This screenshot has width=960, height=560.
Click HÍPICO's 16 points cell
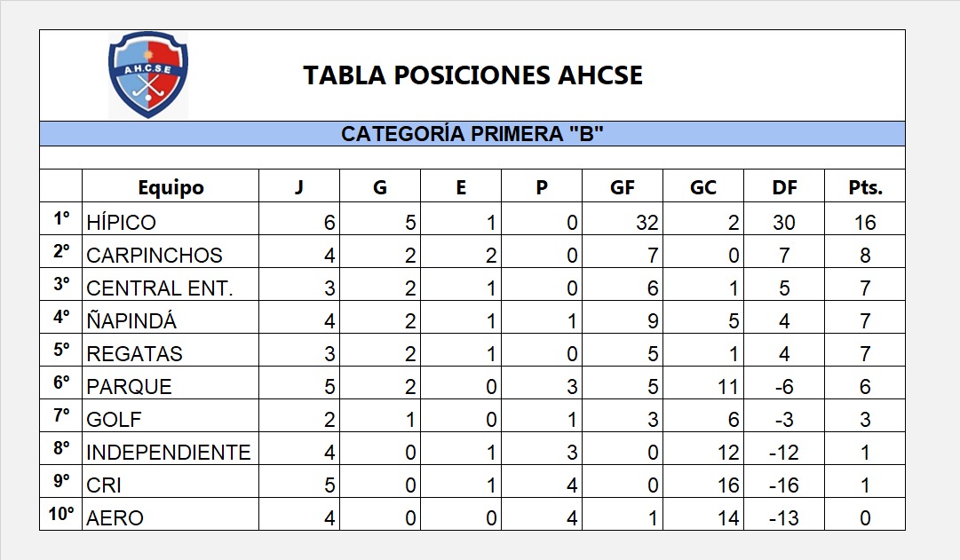coord(865,222)
